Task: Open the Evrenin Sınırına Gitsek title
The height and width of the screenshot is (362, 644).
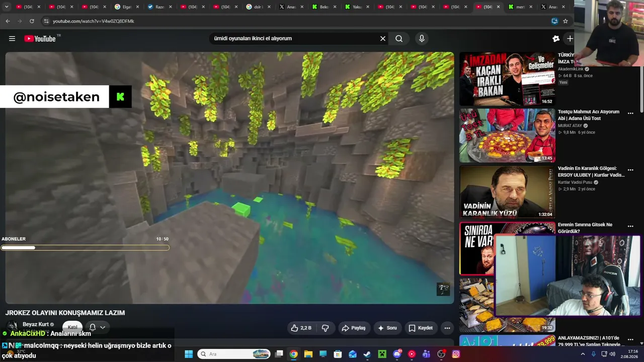Action: click(585, 228)
